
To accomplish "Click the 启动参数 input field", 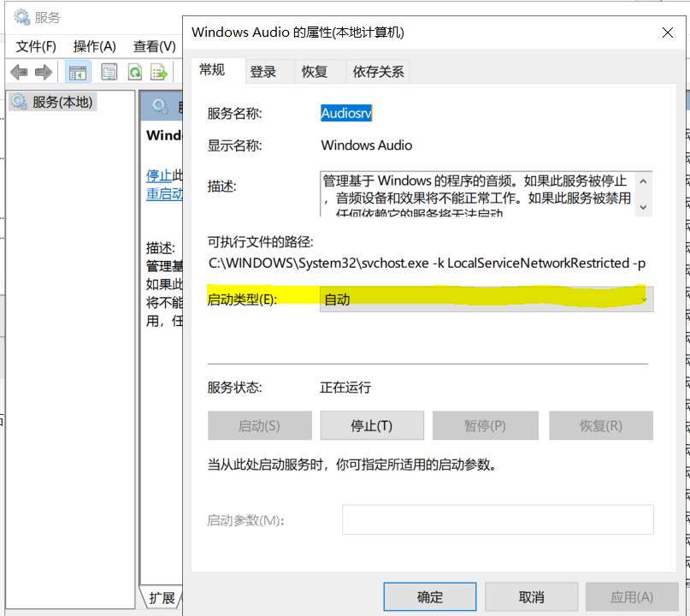I will click(x=498, y=519).
